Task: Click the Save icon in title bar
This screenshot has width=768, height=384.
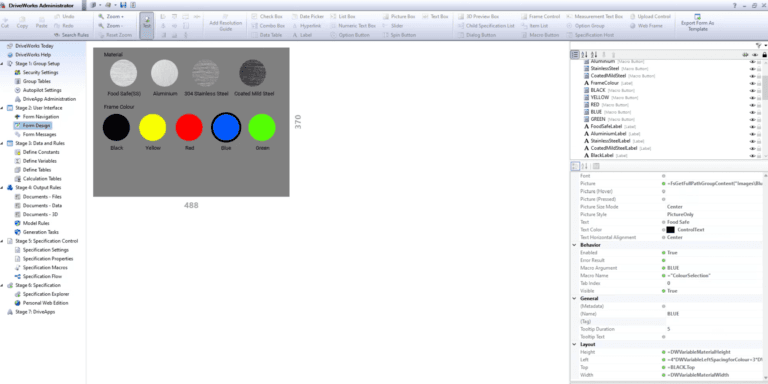Action: tap(122, 5)
